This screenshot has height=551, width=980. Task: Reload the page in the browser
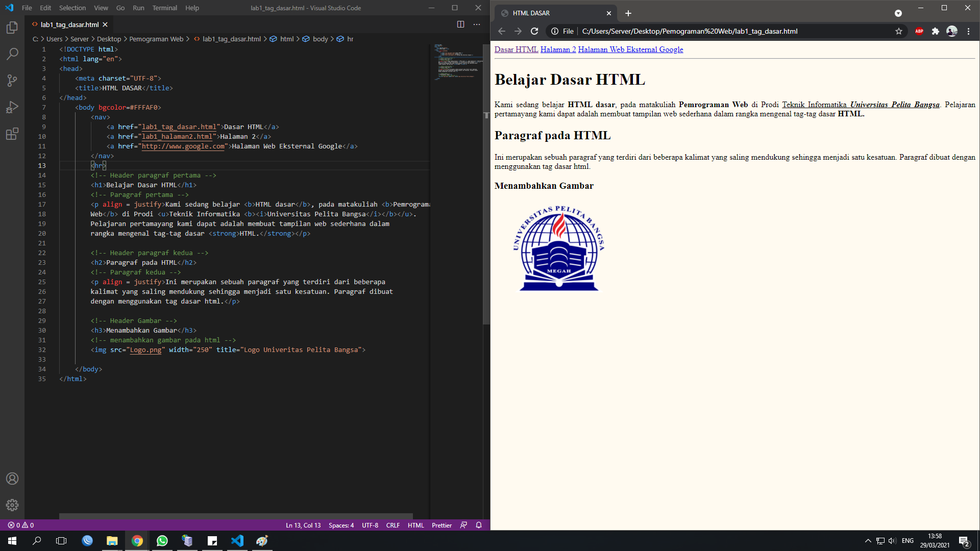534,31
